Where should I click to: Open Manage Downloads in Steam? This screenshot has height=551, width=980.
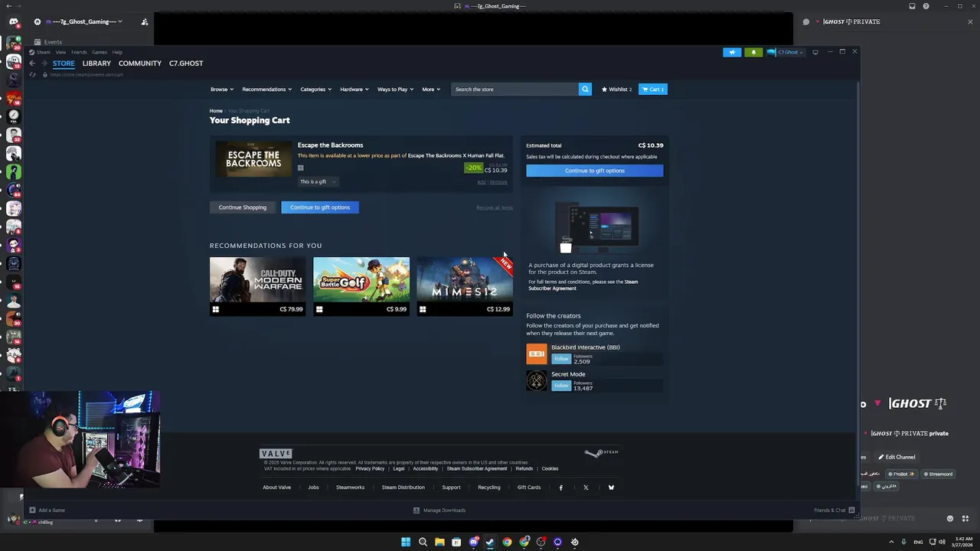(439, 510)
